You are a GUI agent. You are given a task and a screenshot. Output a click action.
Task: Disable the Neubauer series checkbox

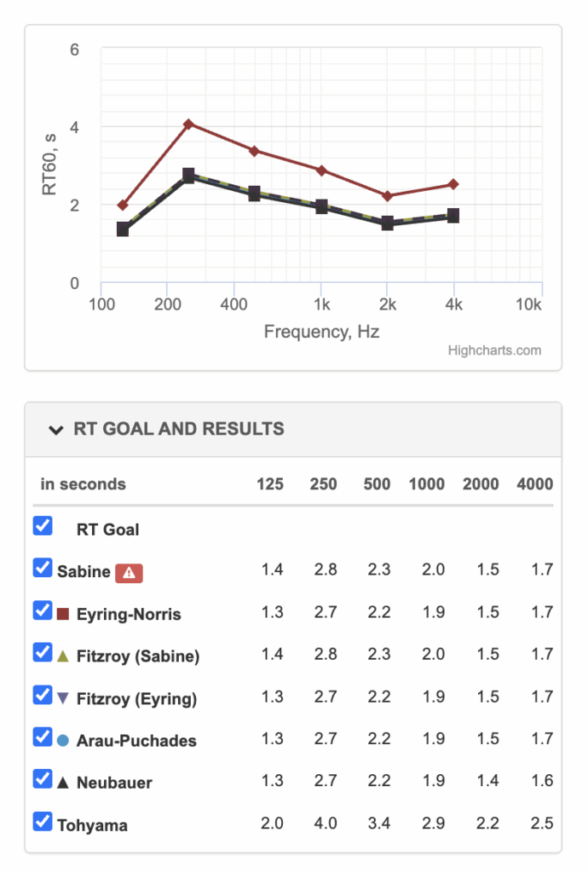coord(43,779)
